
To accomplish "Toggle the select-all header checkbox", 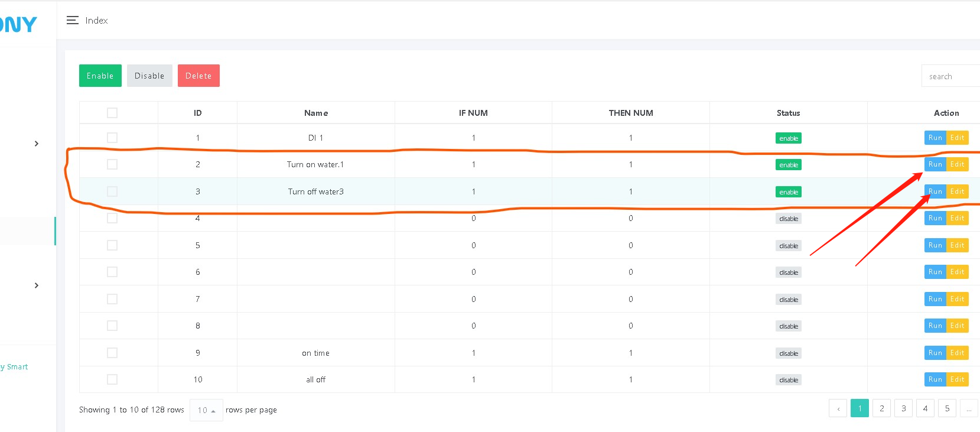I will [x=112, y=113].
